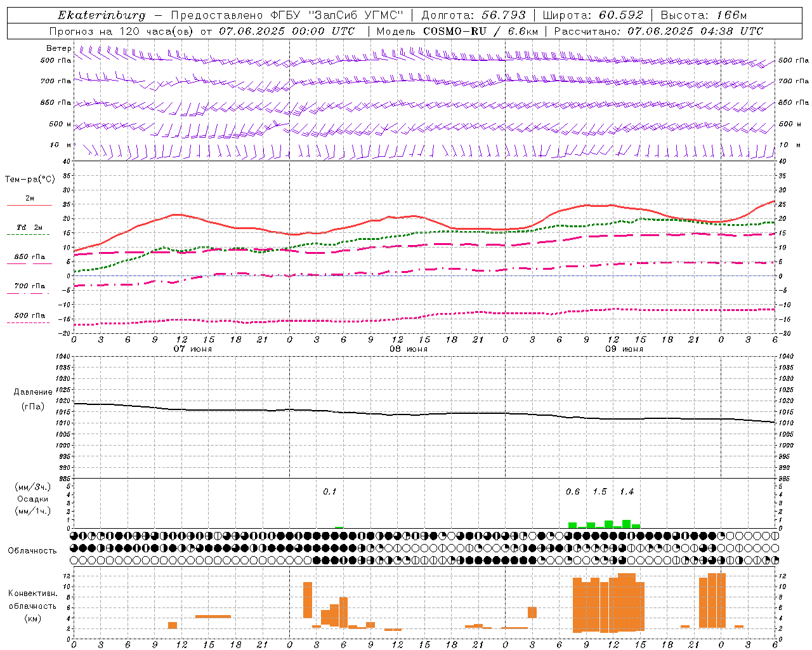Screen dimensions: 812x650
Task: Click the 'Давление' pressure label
Action: (x=33, y=392)
